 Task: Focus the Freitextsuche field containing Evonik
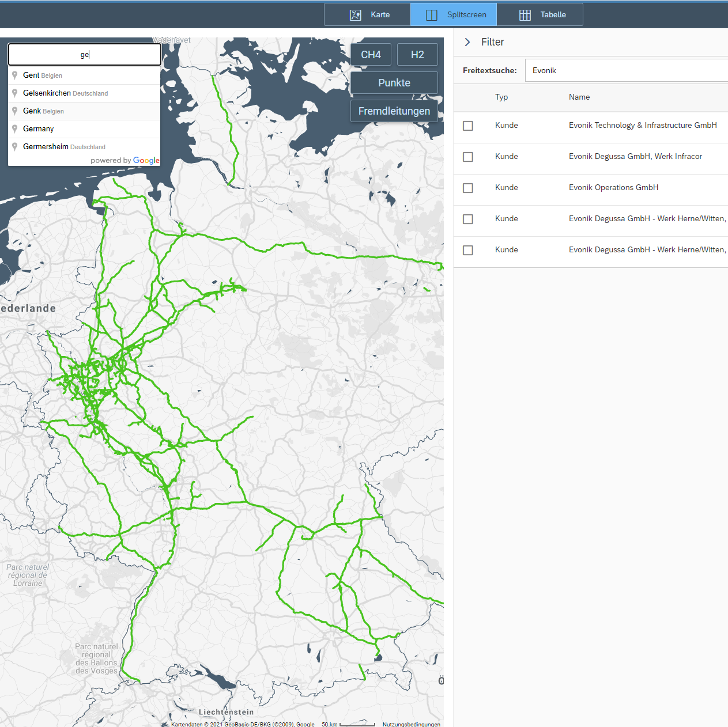pyautogui.click(x=627, y=70)
